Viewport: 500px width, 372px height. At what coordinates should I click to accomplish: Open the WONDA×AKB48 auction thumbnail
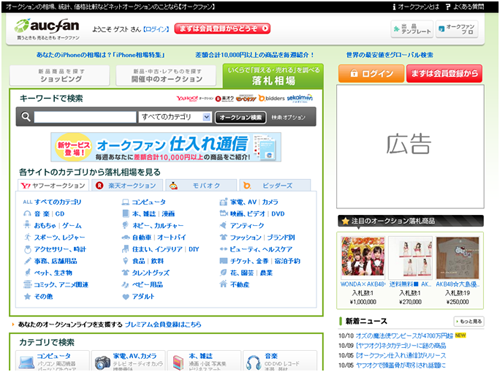pos(363,258)
